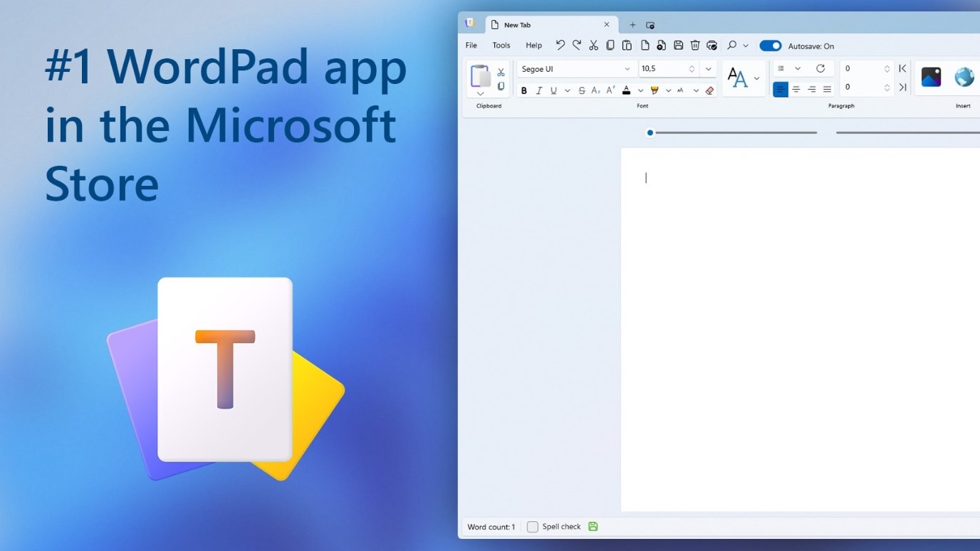Toggle italic formatting
The width and height of the screenshot is (980, 551).
(538, 90)
